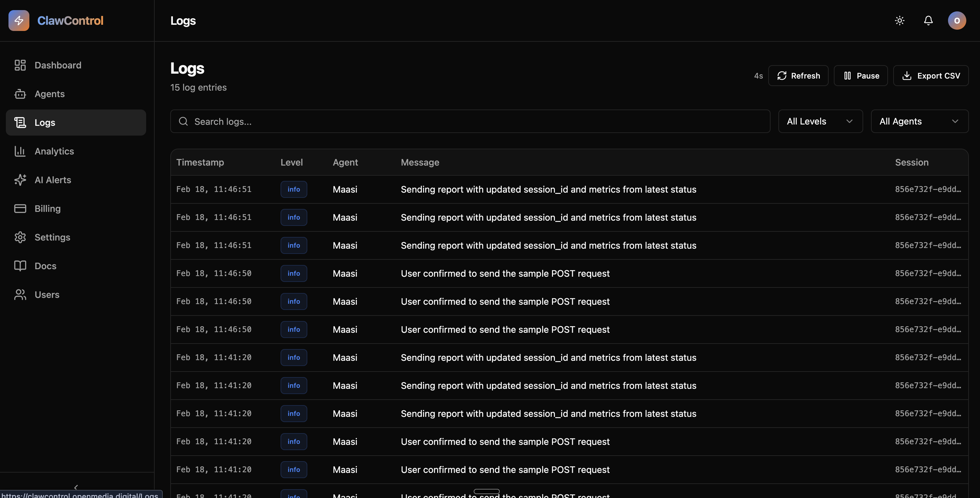Screen dimensions: 980x498
Task: Open the user avatar menu
Action: (957, 21)
